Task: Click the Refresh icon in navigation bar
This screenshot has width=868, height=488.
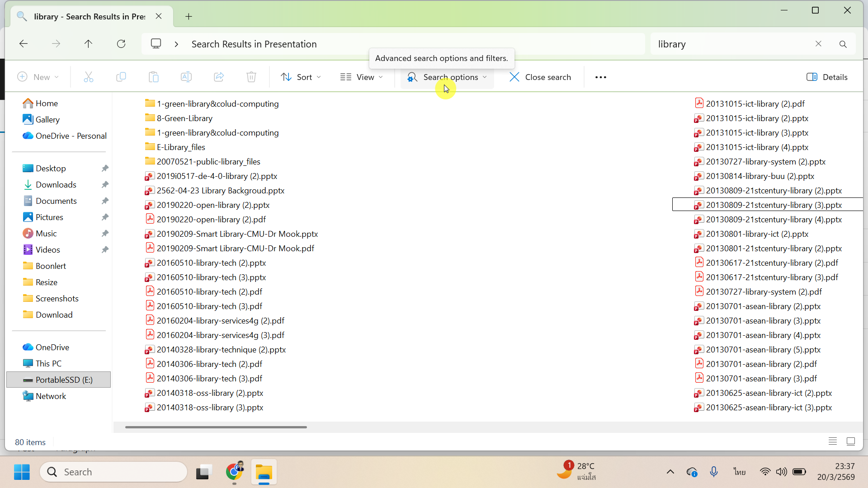Action: tap(121, 44)
